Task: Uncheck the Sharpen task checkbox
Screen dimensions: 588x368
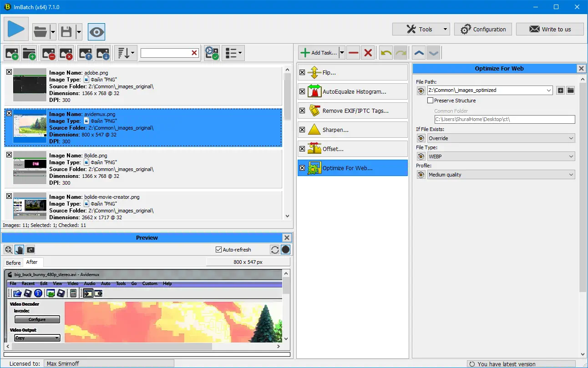Action: [x=302, y=130]
